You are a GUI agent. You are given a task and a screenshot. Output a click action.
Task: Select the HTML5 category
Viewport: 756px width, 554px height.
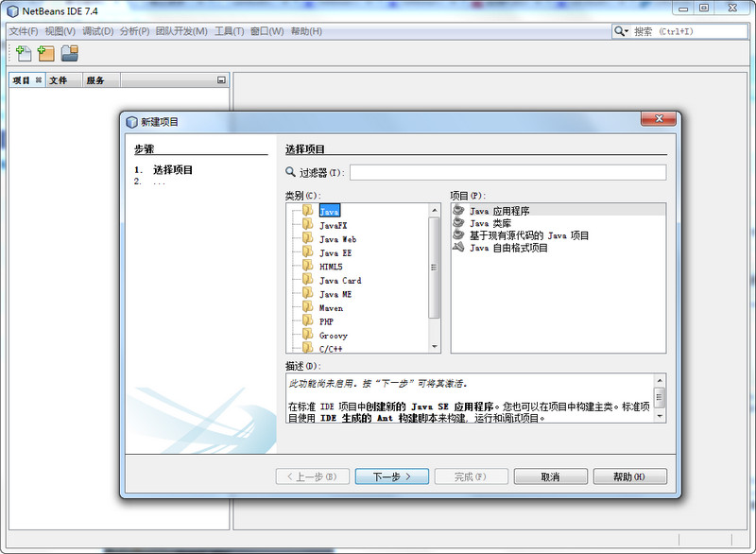click(x=331, y=267)
